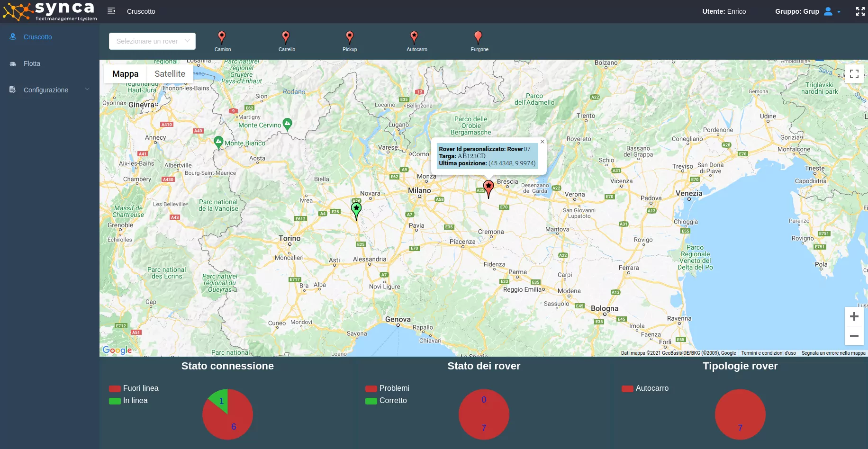Open the Flotta menu item

[32, 63]
